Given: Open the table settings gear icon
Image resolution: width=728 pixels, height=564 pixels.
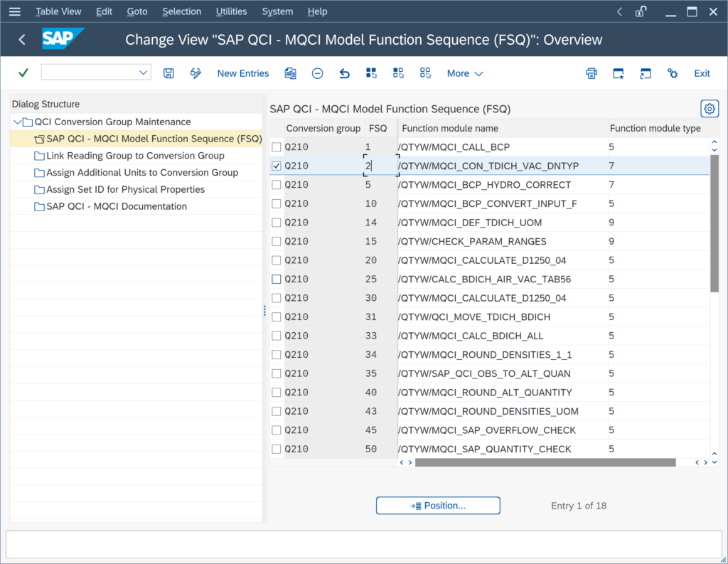Looking at the screenshot, I should pos(710,109).
